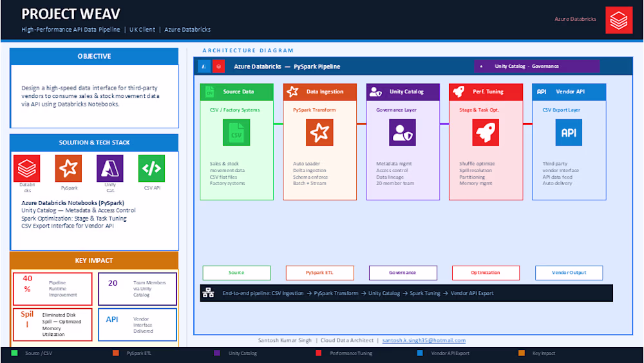Select the KEY IMPACT section header
The width and height of the screenshot is (644, 363).
(94, 260)
